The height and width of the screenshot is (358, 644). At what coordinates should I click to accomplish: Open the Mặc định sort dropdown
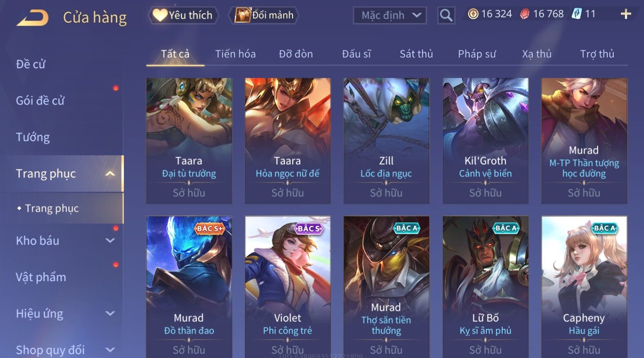pos(390,15)
